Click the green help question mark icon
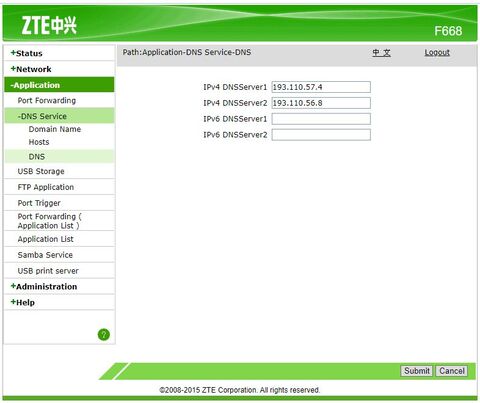480x403 pixels. pyautogui.click(x=104, y=334)
